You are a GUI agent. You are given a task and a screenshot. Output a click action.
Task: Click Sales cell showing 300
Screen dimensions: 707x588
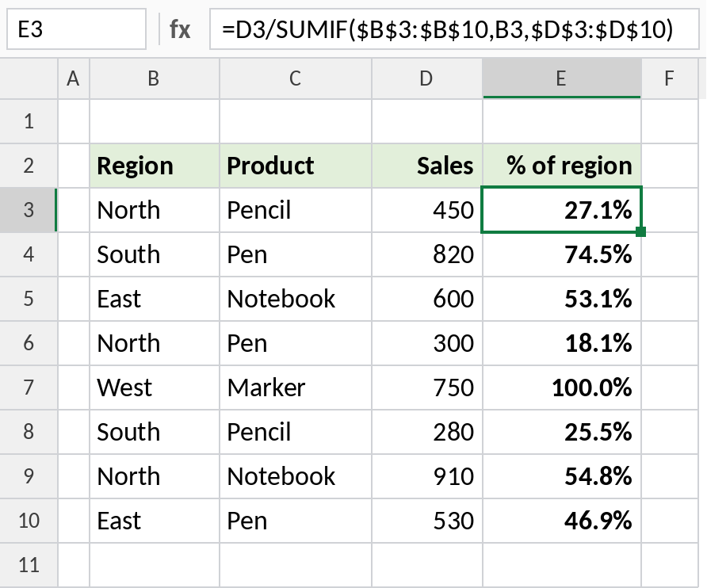(x=427, y=343)
